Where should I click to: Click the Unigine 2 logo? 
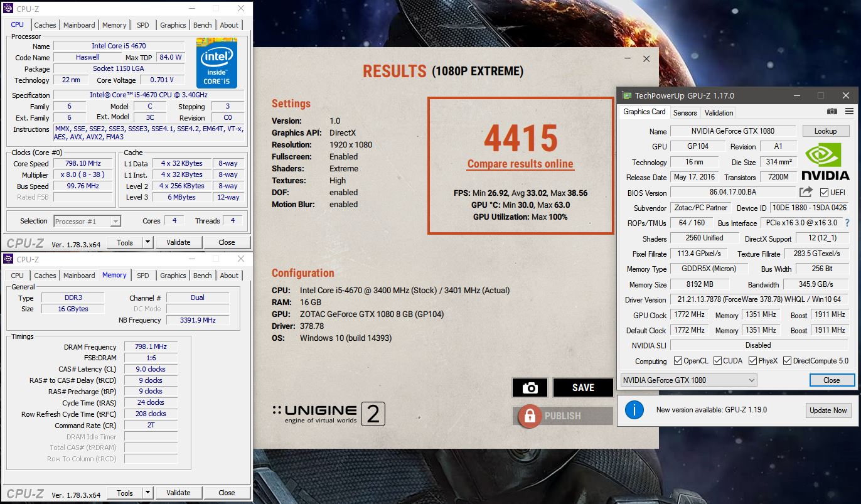click(x=330, y=414)
